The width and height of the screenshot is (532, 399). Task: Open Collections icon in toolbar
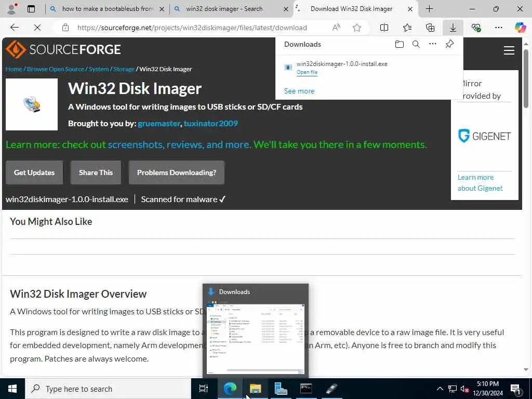point(430,28)
